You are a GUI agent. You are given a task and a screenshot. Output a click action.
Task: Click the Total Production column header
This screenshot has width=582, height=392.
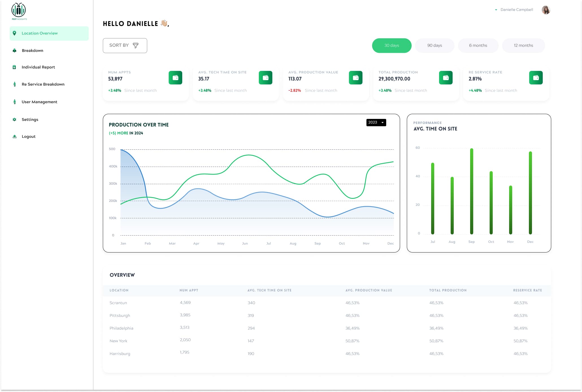[x=448, y=290]
